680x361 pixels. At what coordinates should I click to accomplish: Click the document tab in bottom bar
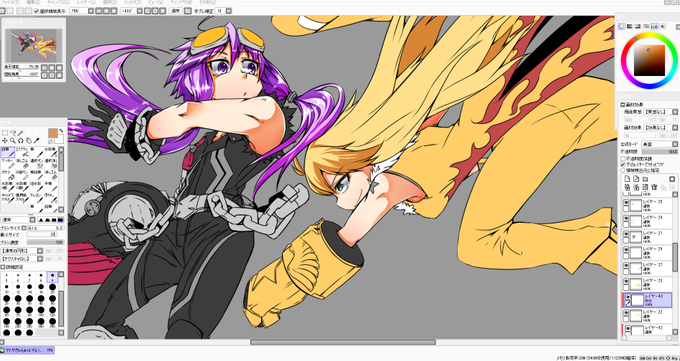[x=27, y=350]
